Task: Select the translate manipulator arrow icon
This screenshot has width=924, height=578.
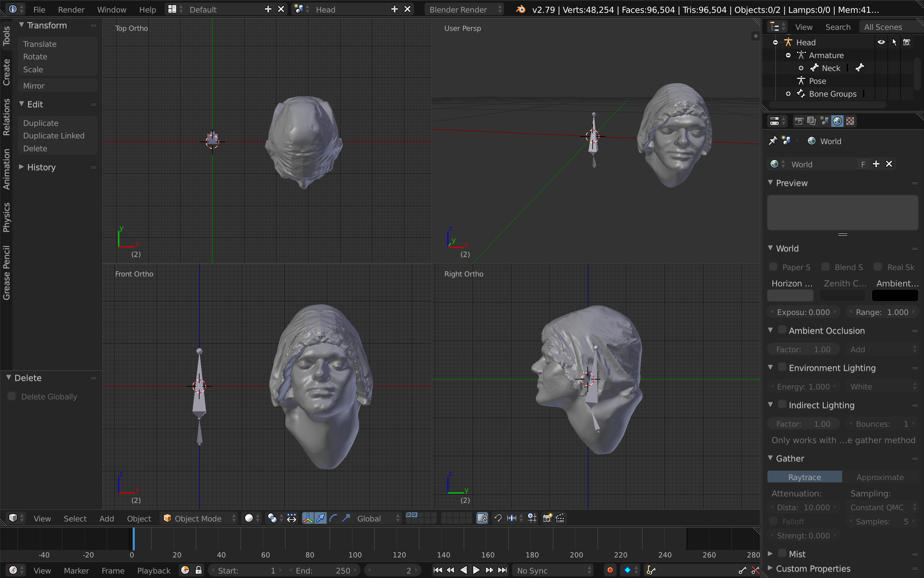Action: pyautogui.click(x=321, y=518)
